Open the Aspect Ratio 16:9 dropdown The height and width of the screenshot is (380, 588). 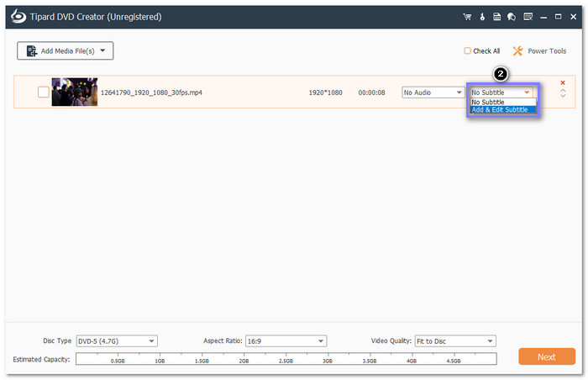(x=286, y=341)
